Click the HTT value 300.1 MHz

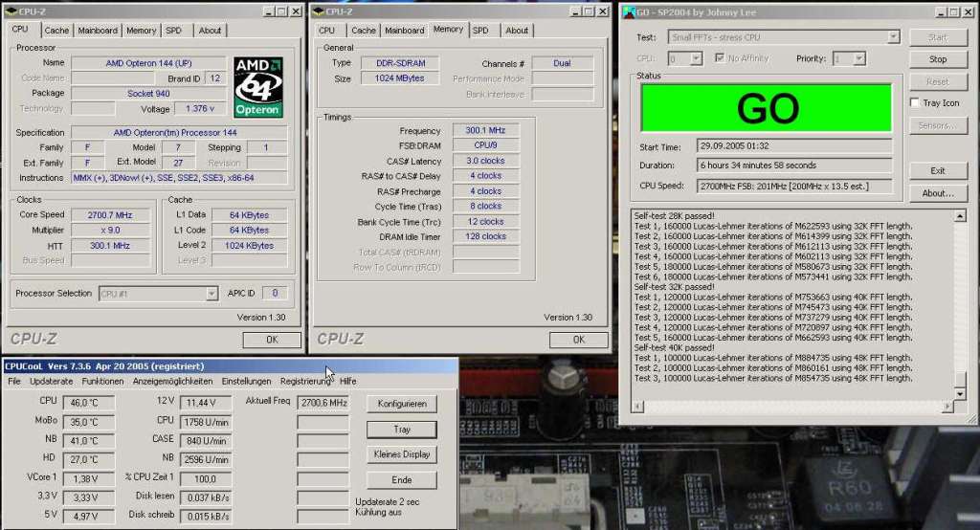[x=110, y=246]
